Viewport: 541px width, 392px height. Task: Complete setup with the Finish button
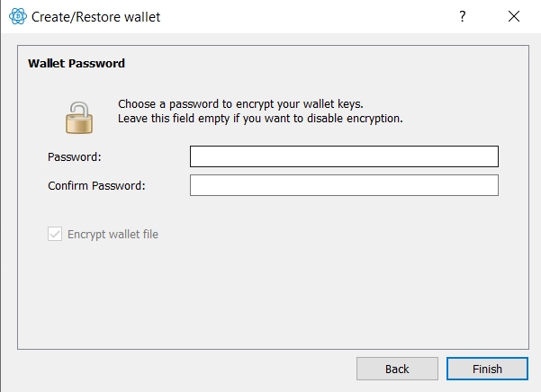(x=487, y=369)
